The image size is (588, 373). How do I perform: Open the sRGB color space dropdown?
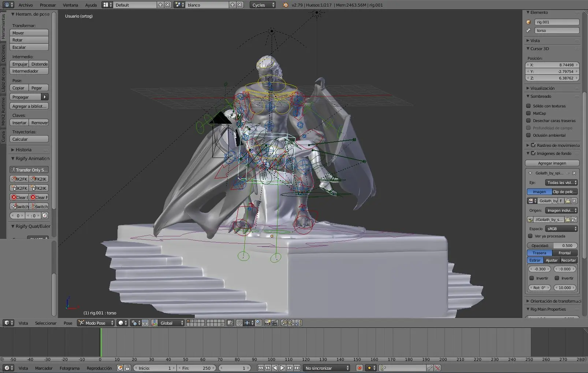[561, 229]
